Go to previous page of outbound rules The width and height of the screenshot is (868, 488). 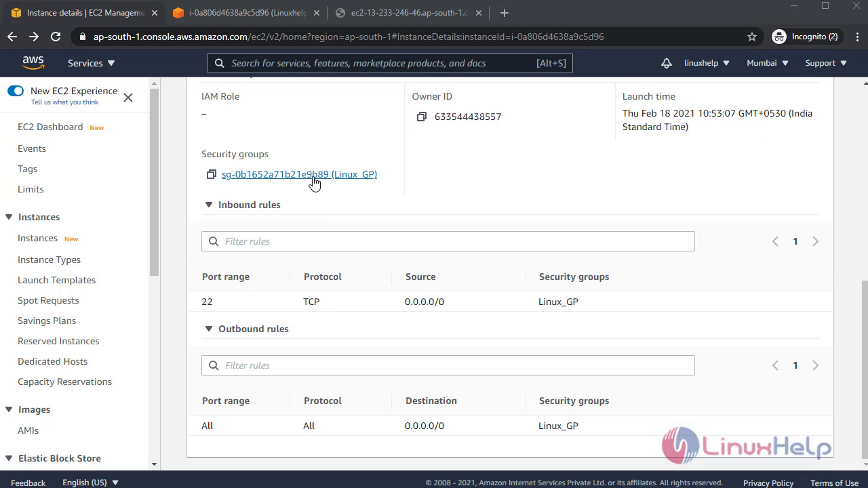[775, 365]
